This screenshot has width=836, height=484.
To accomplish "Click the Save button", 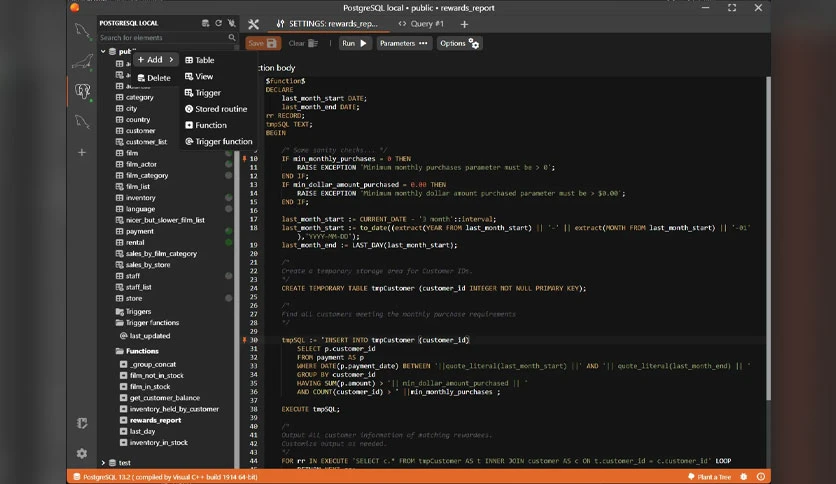I will tap(263, 43).
